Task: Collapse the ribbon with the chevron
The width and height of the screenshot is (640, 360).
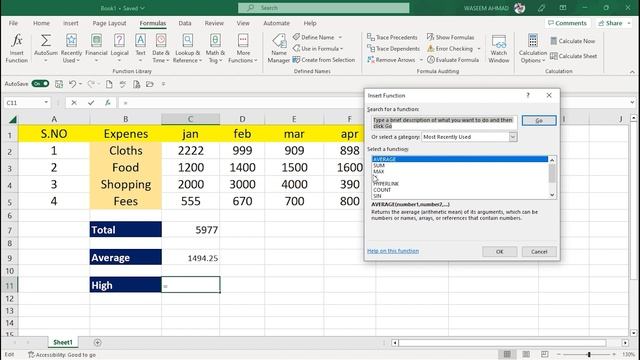Action: [632, 72]
